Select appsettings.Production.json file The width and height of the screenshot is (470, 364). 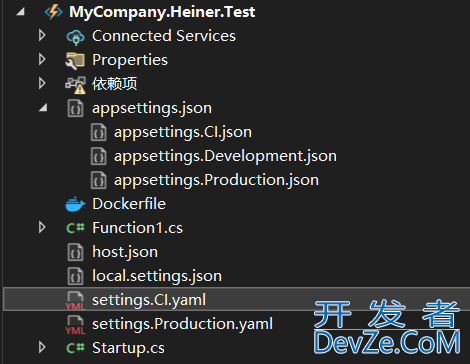[216, 180]
